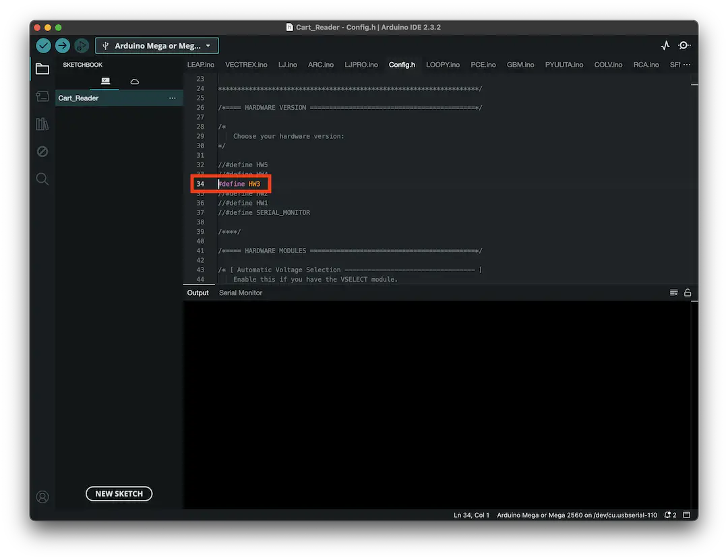Click the editor vertical scrollbar
This screenshot has height=560, width=728.
click(694, 179)
